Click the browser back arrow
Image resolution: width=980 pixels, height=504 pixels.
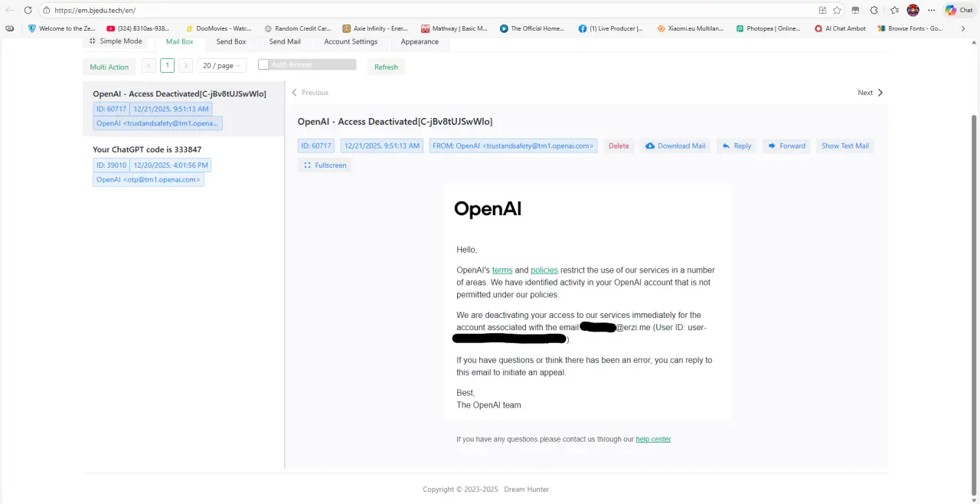[x=9, y=10]
